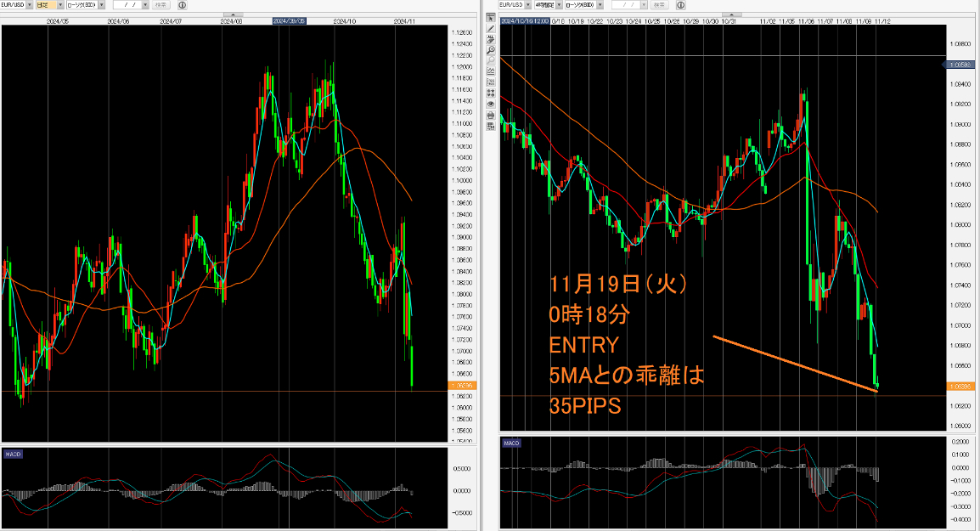Click the bottom chart layout icon in toolbar
The width and height of the screenshot is (980, 531).
[491, 126]
